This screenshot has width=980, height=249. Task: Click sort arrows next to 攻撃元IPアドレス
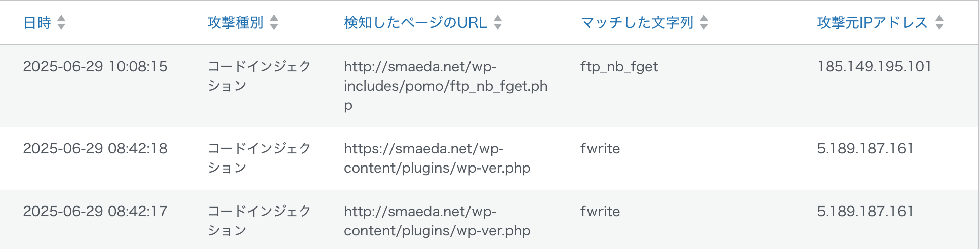tap(939, 22)
